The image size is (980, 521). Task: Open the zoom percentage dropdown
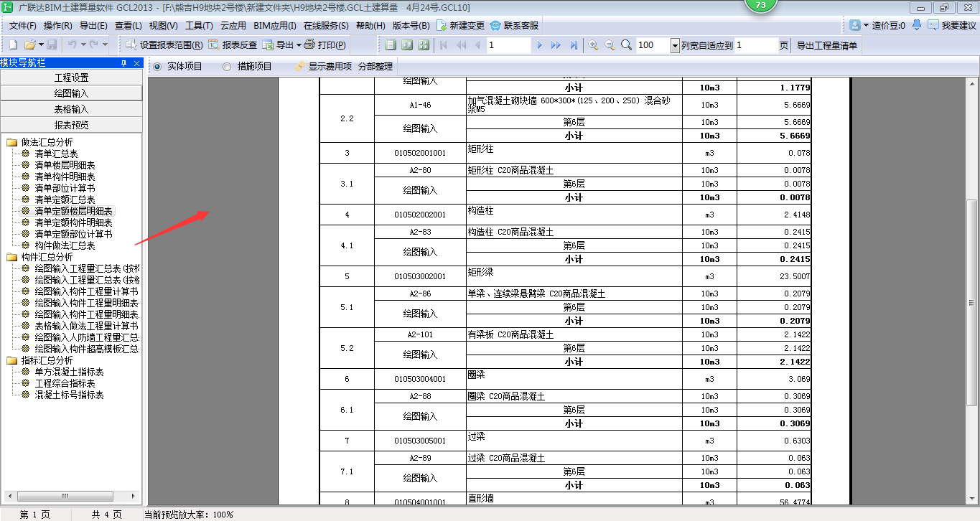point(675,45)
